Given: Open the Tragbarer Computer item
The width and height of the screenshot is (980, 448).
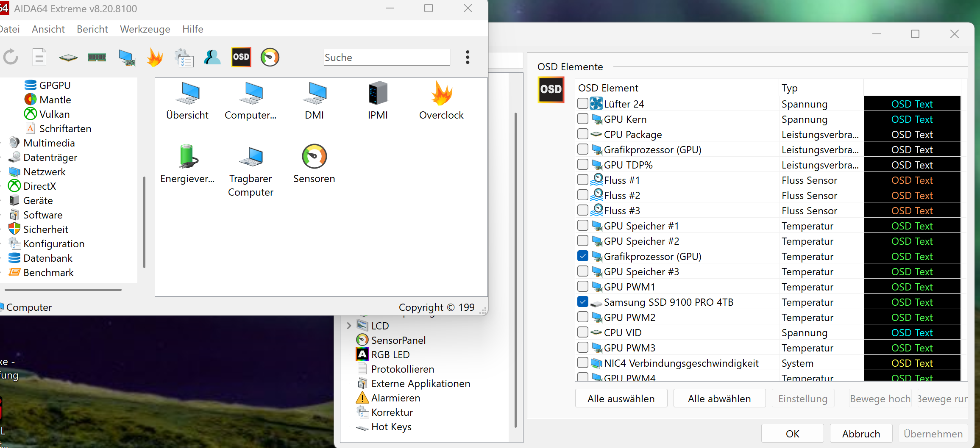Looking at the screenshot, I should [251, 171].
